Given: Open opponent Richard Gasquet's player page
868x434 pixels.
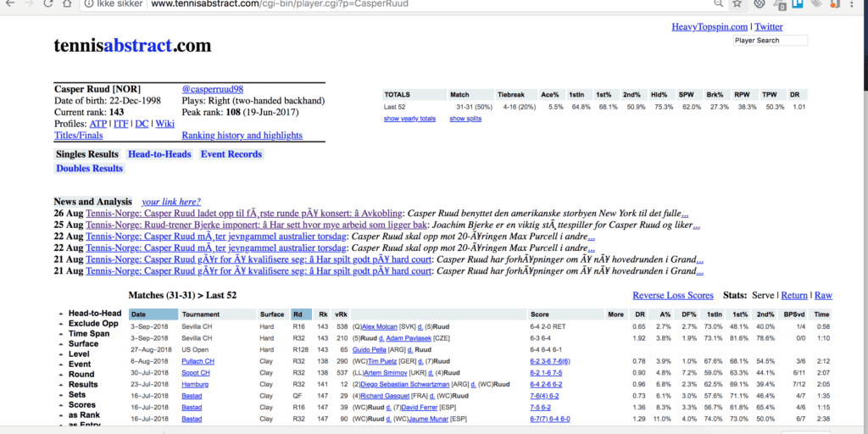Looking at the screenshot, I should coord(386,396).
